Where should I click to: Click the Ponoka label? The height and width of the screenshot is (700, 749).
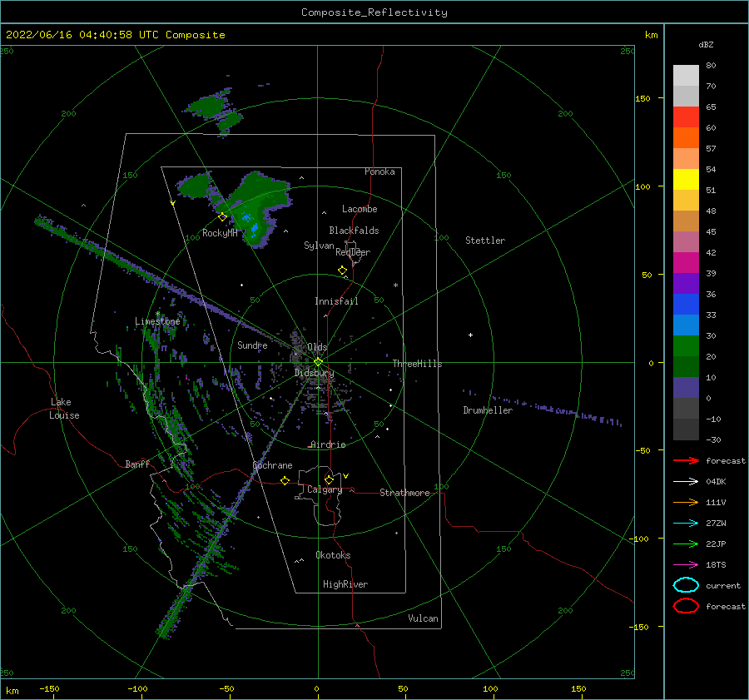pyautogui.click(x=379, y=171)
